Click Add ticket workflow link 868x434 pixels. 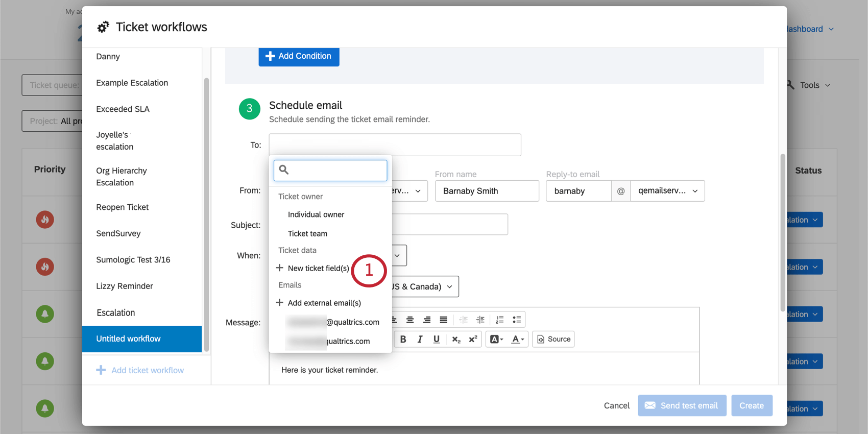click(147, 370)
